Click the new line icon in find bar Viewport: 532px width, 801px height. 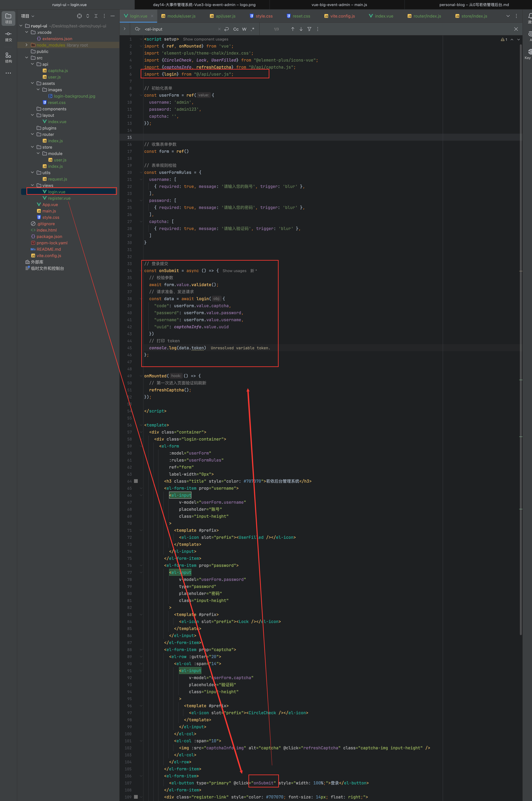pos(227,29)
